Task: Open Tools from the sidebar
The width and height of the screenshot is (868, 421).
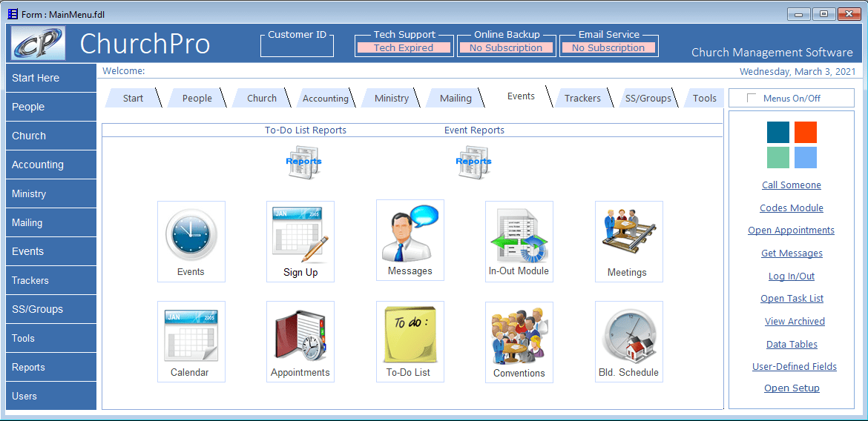Action: click(51, 338)
